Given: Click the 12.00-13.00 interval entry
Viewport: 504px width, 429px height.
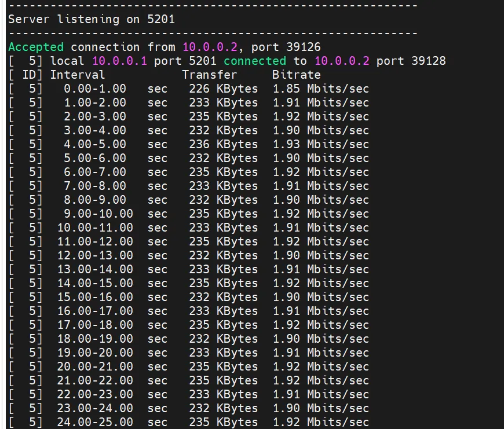Looking at the screenshot, I should [x=95, y=255].
